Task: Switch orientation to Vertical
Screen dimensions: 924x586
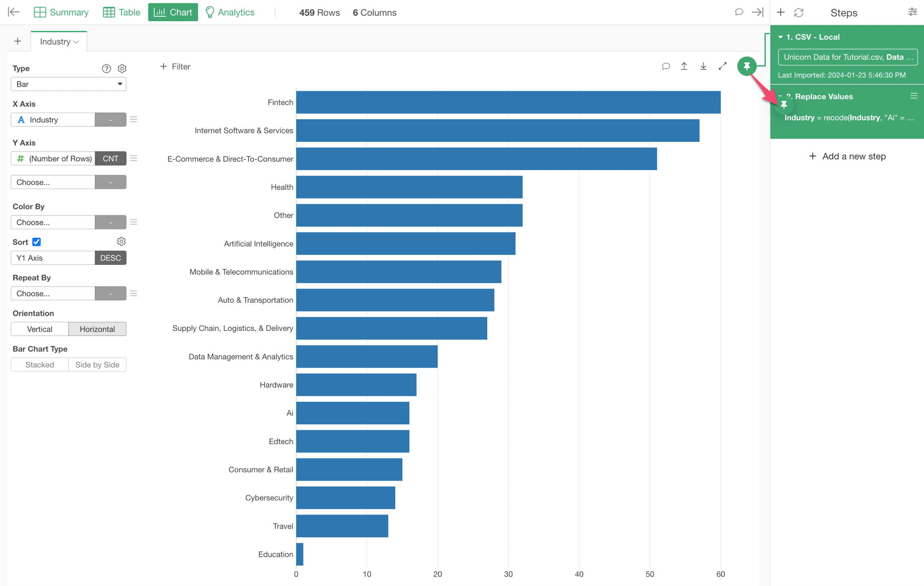Action: (x=39, y=329)
